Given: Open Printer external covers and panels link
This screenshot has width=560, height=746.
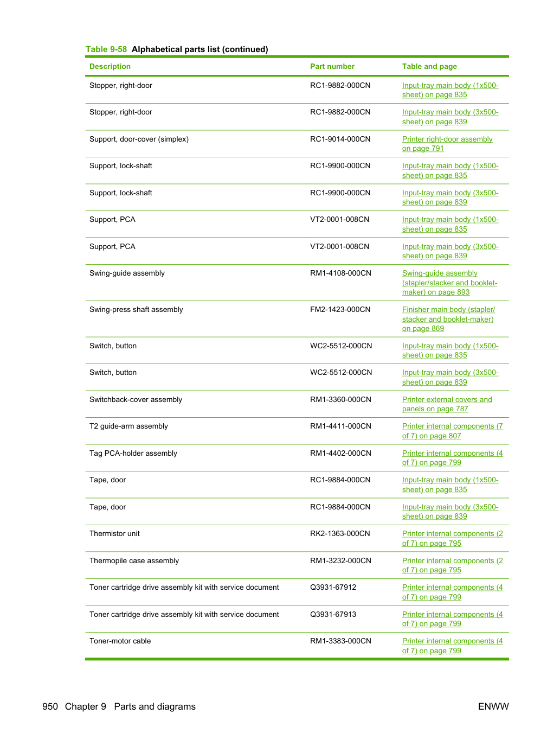Looking at the screenshot, I should (447, 404).
